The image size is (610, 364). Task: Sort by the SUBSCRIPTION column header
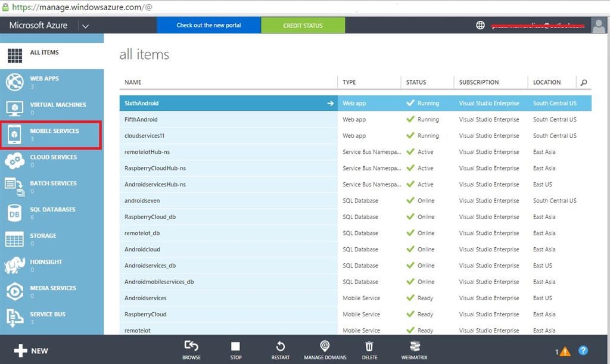pos(478,82)
